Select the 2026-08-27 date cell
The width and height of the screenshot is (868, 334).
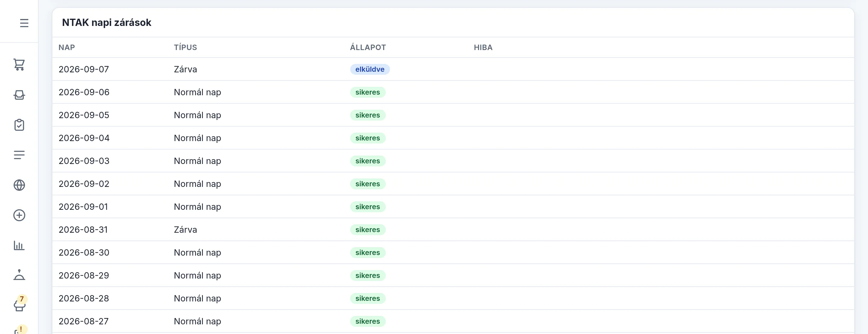pyautogui.click(x=83, y=321)
